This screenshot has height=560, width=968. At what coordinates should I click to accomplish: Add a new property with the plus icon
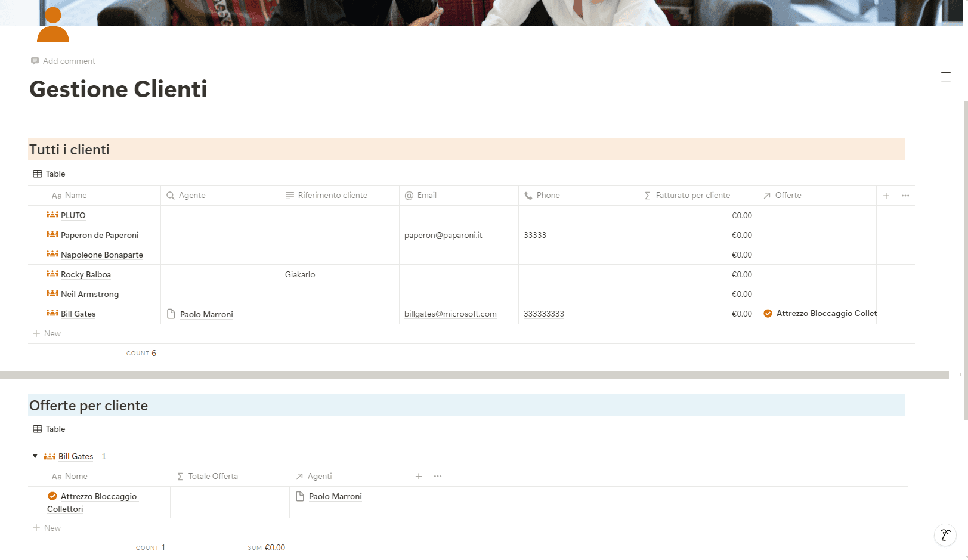pyautogui.click(x=886, y=195)
